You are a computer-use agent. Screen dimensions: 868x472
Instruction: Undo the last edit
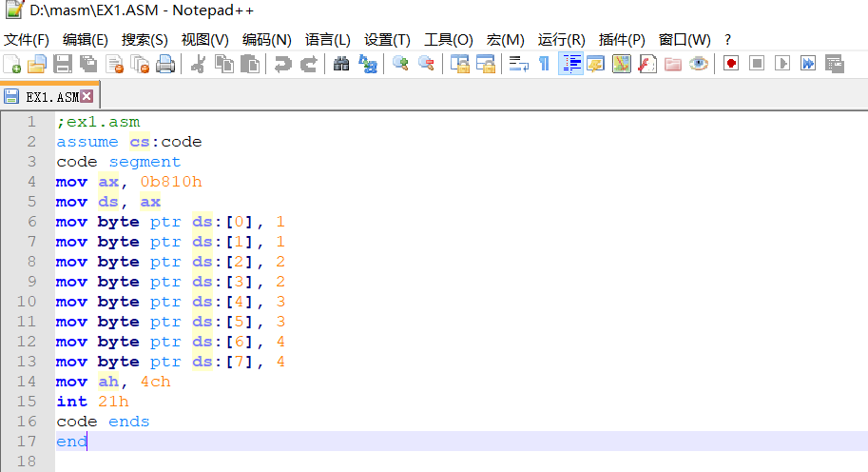pyautogui.click(x=283, y=65)
